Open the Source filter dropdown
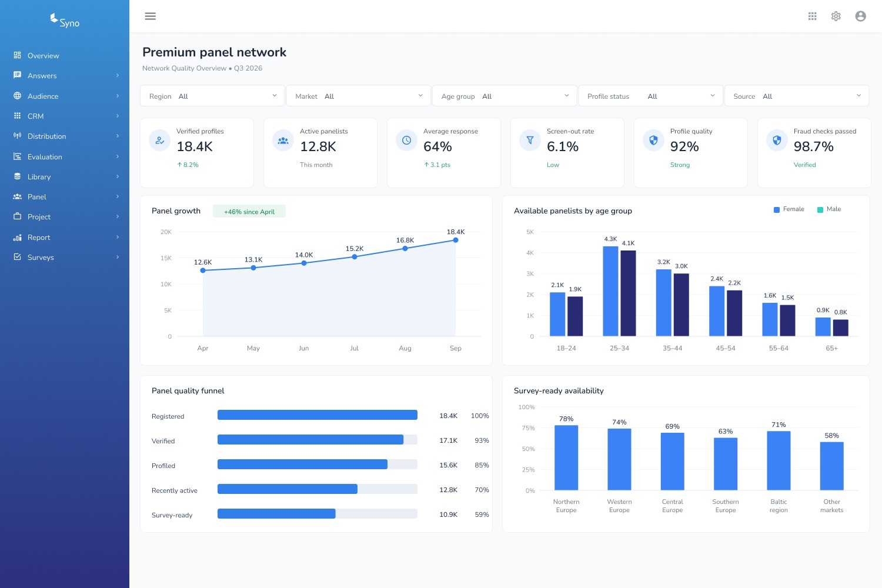 click(797, 96)
